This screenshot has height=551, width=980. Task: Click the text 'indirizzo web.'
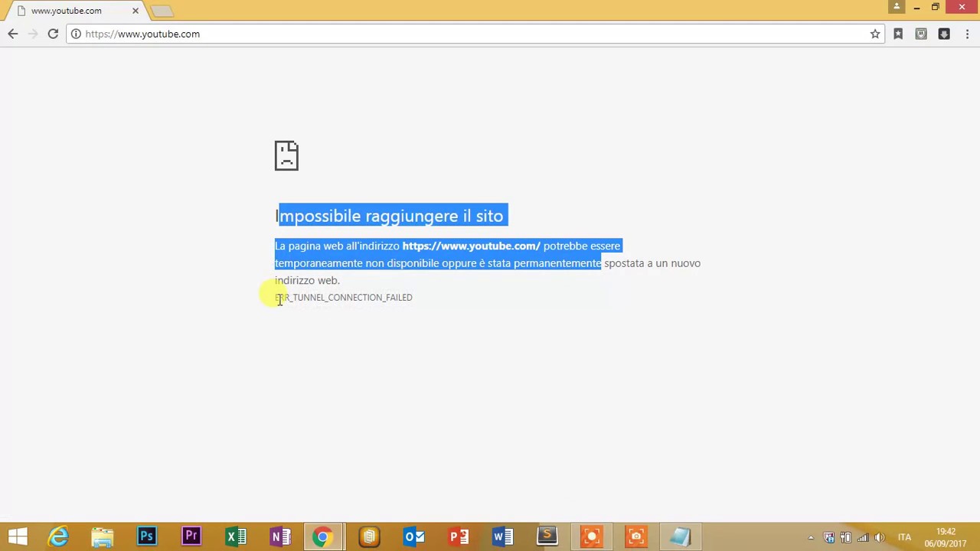tap(307, 280)
